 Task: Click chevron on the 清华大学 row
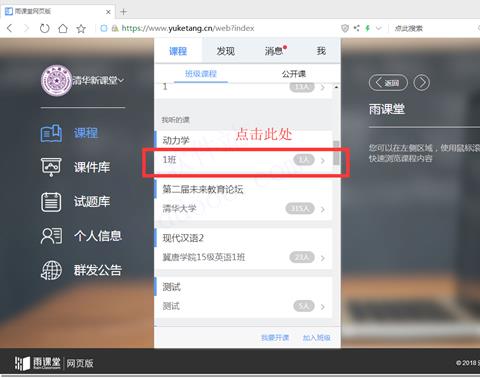click(323, 210)
